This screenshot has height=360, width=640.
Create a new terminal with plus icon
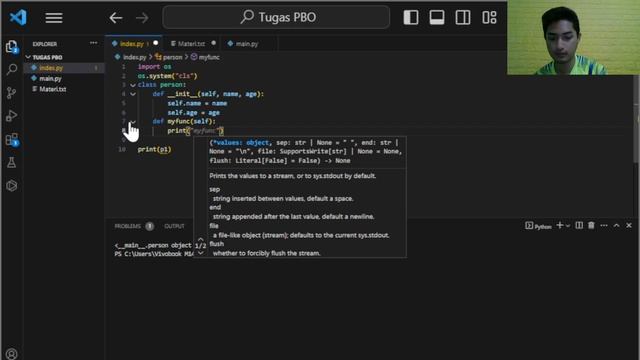(560, 225)
